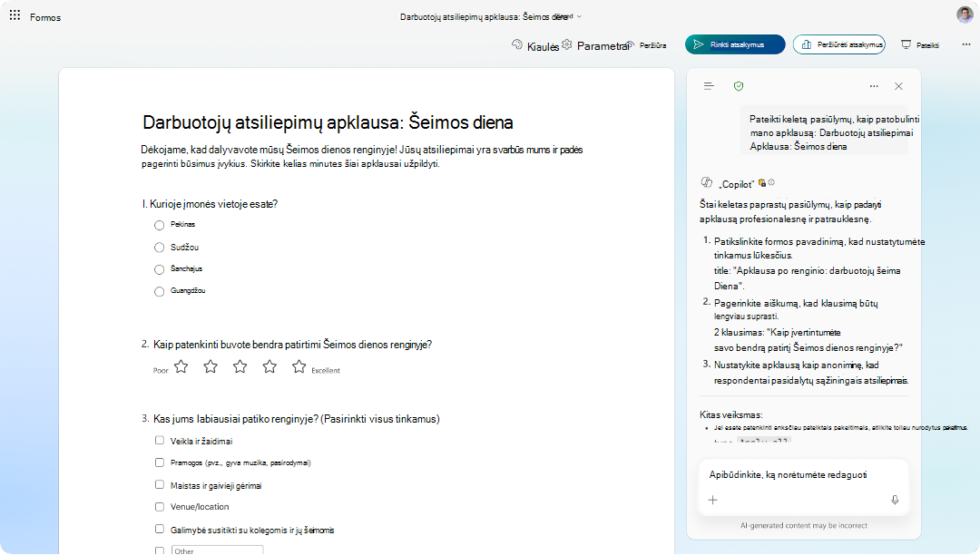
Task: Click the Excellent rating label
Action: 326,370
